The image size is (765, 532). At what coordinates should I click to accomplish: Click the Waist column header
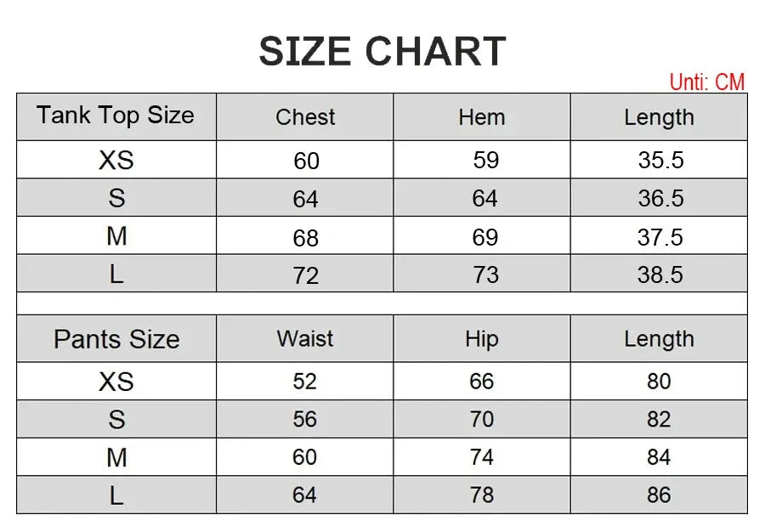coord(305,339)
